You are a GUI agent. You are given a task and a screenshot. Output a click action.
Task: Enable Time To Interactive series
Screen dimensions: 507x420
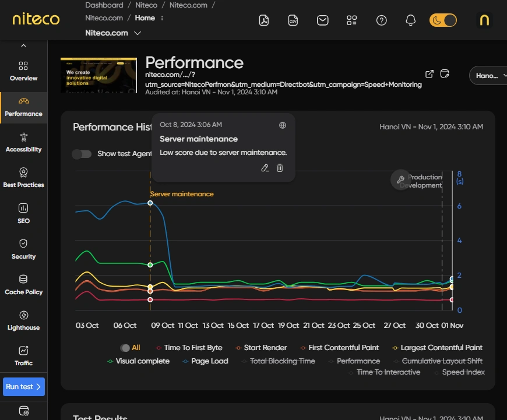(x=384, y=372)
